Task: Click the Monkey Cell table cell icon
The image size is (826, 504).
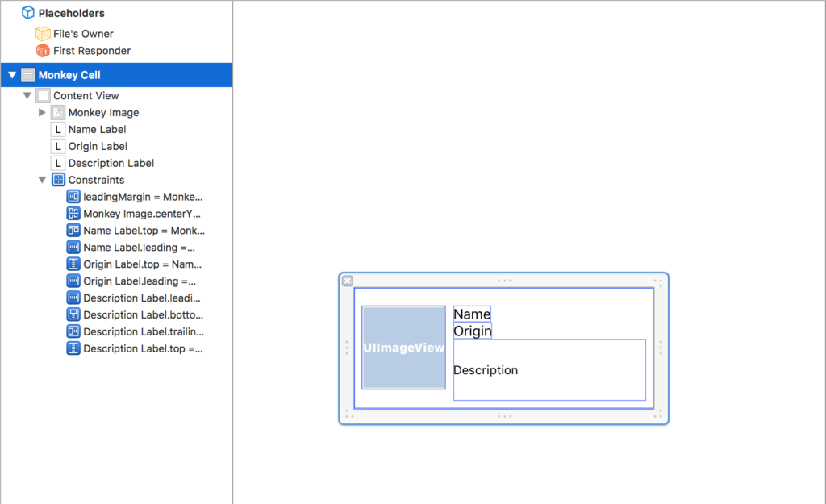Action: click(x=28, y=75)
